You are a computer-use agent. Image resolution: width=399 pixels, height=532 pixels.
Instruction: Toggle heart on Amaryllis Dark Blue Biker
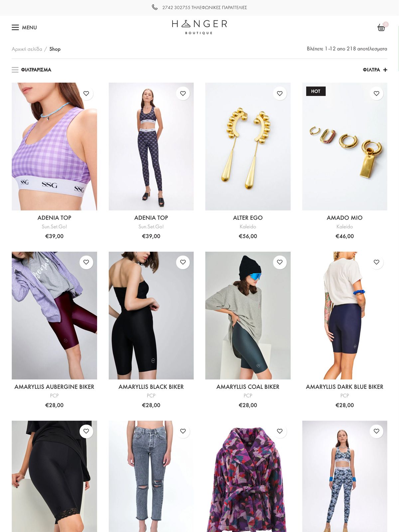(x=376, y=262)
